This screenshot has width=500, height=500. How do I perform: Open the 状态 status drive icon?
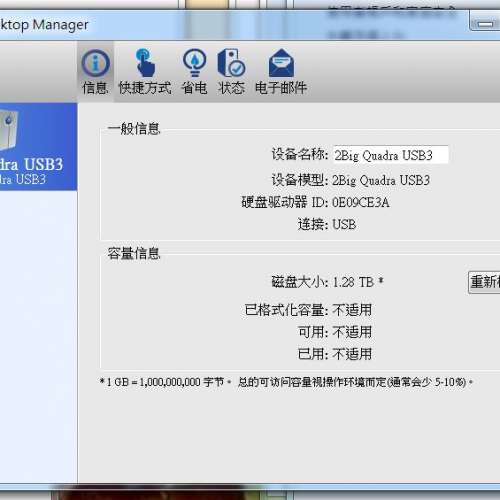(231, 63)
